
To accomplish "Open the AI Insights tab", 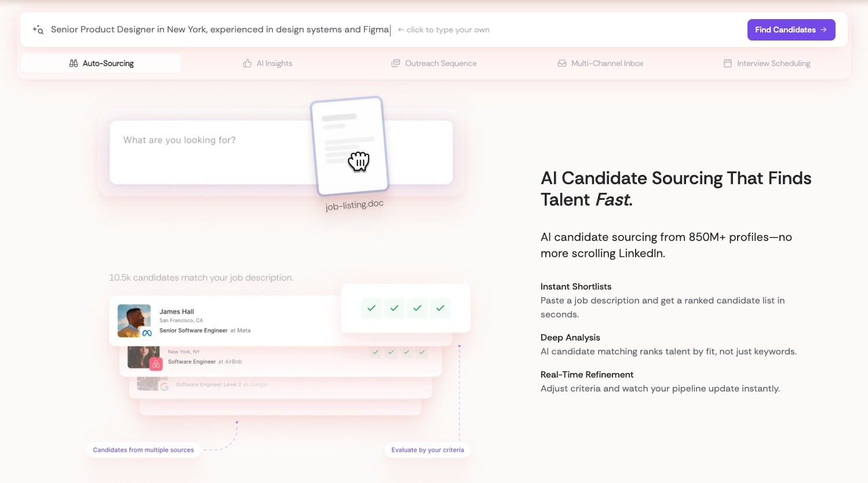I will 267,63.
